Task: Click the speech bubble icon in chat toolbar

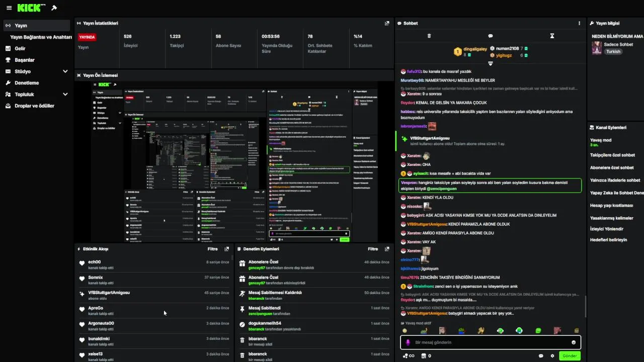Action: [491, 36]
